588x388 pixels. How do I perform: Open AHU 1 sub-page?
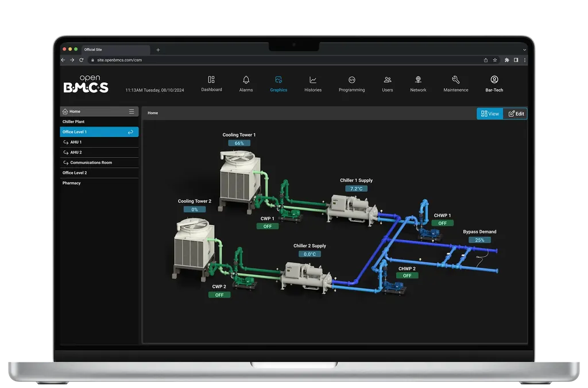[99, 142]
